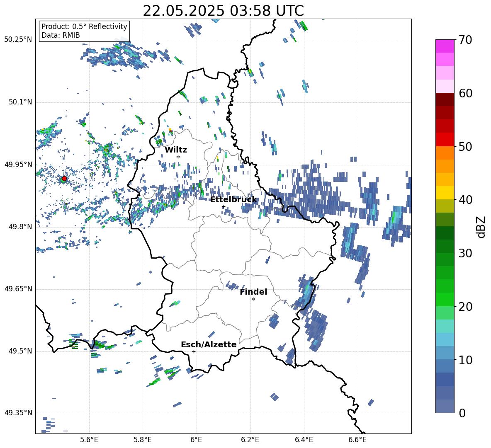Click the Ettelbruck station cross marker

(x=224, y=207)
